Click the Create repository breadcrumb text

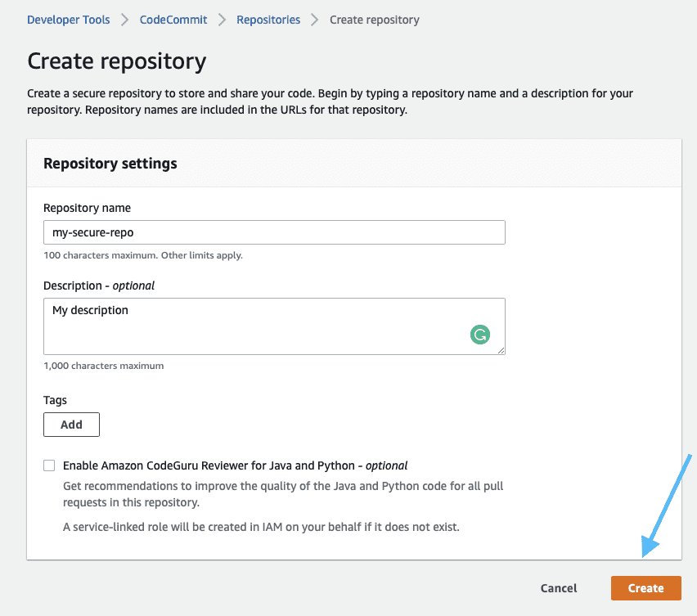375,20
